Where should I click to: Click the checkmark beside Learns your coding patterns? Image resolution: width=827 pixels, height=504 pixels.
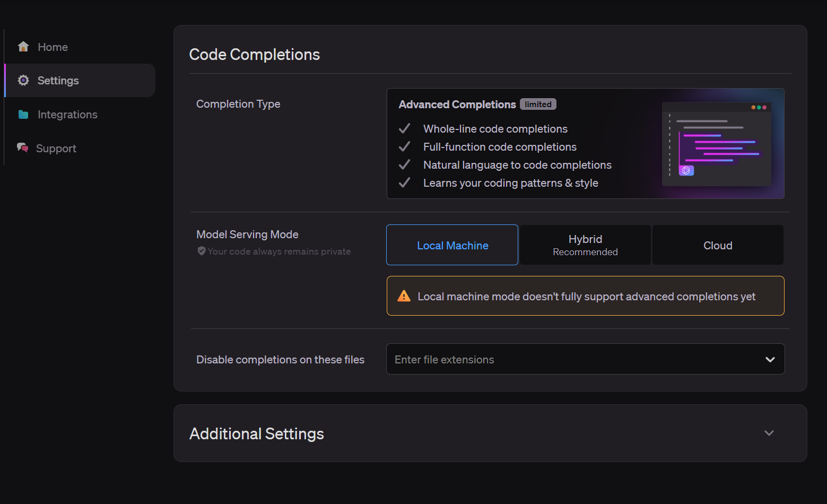pyautogui.click(x=404, y=183)
